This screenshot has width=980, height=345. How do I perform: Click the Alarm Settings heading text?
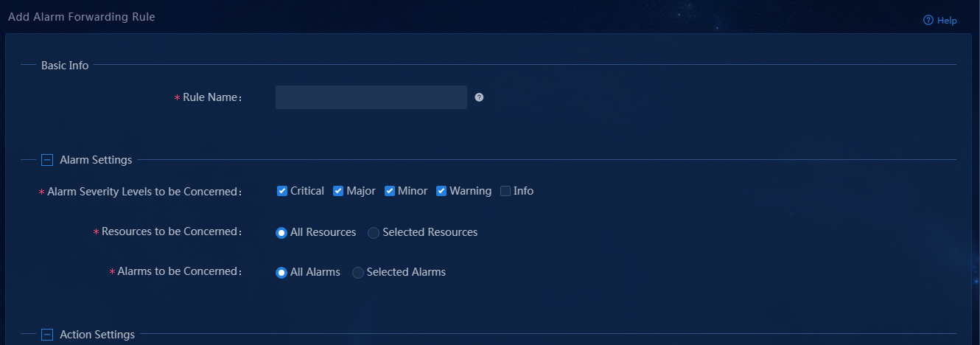point(96,160)
